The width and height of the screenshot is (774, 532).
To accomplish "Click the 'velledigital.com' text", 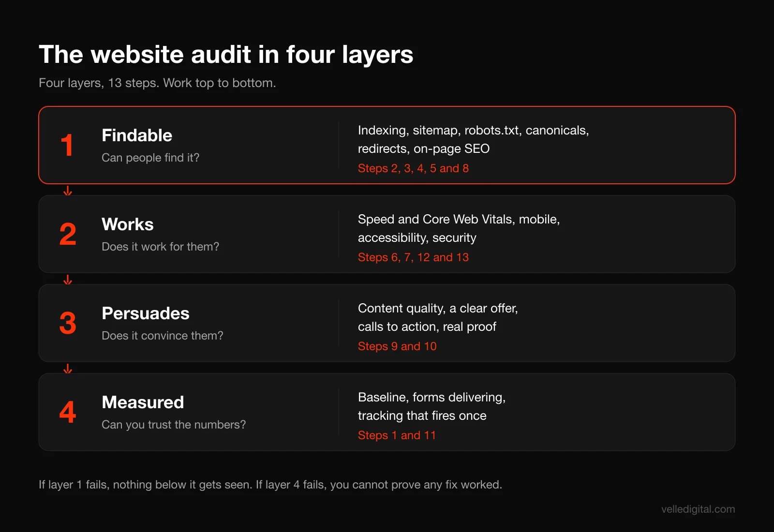I will click(x=698, y=509).
